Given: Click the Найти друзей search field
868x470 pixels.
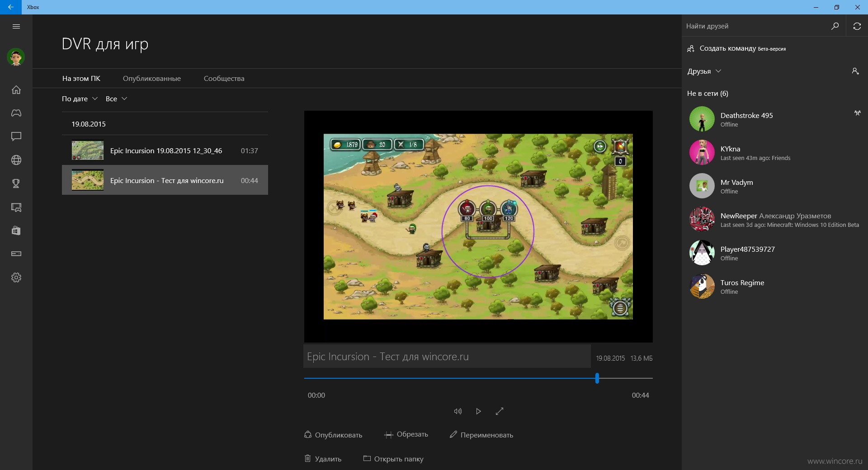Looking at the screenshot, I should pos(755,26).
